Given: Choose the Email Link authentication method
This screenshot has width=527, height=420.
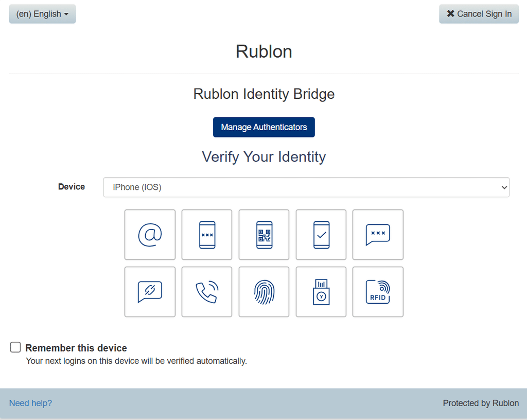Looking at the screenshot, I should (x=150, y=235).
